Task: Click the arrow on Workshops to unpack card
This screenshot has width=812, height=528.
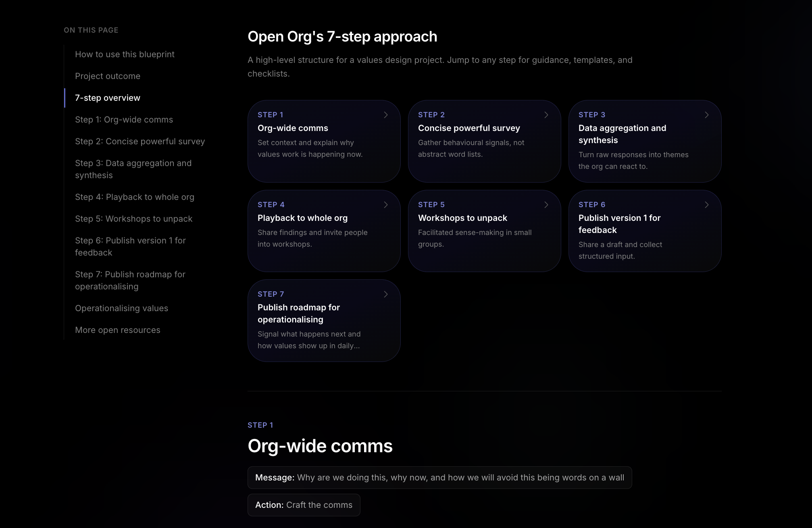Action: click(546, 205)
